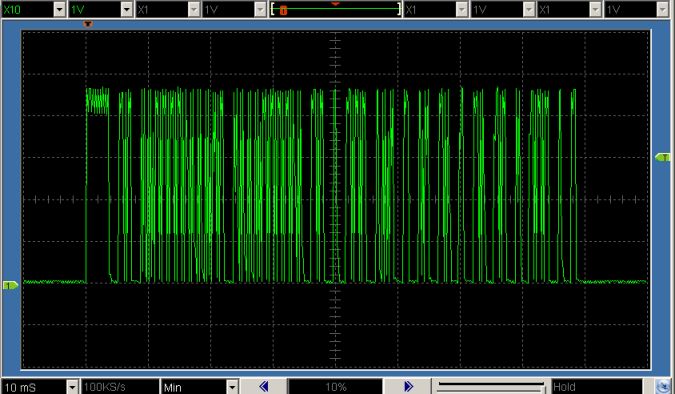Open channel 2's greyed X1 probe dropdown

click(168, 9)
